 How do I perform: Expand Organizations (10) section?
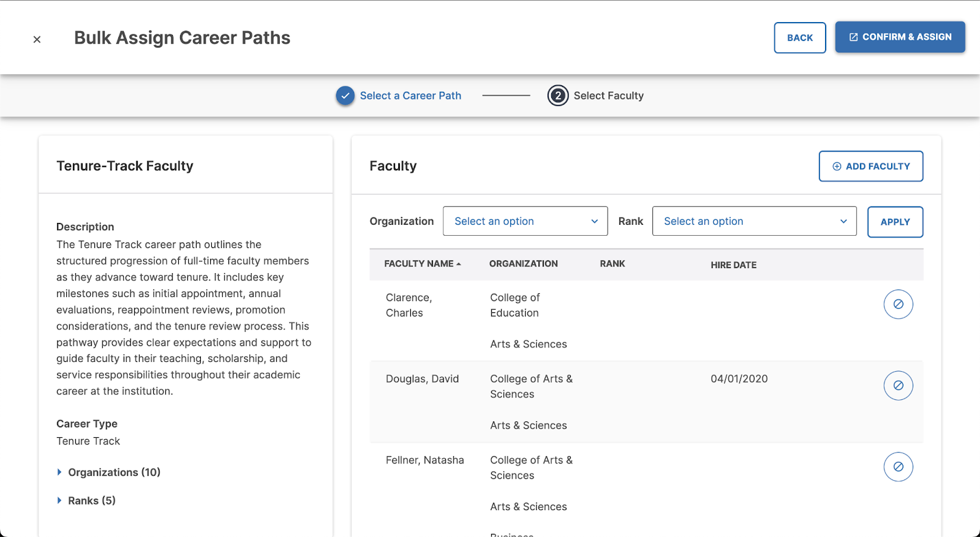click(x=108, y=472)
